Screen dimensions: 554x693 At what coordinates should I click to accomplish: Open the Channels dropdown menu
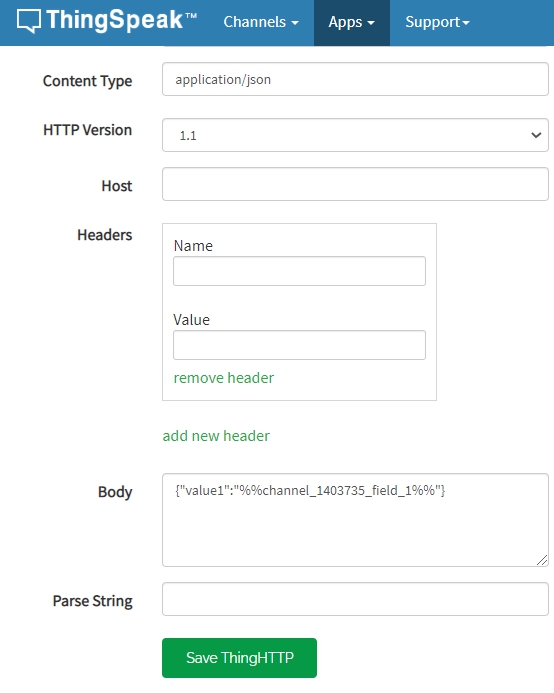click(261, 22)
